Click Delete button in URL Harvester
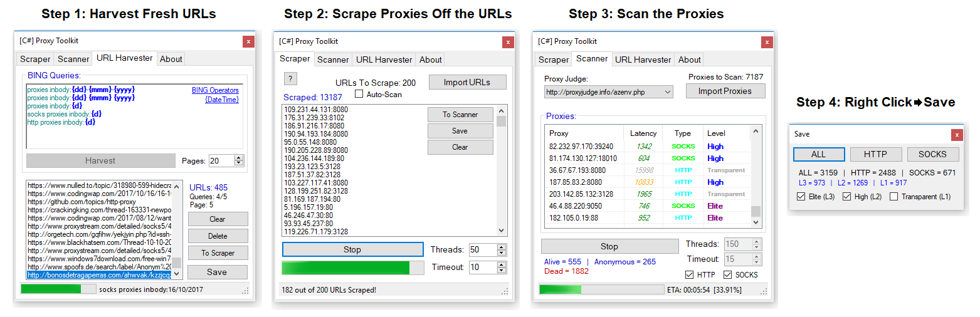980x317 pixels. tap(218, 236)
